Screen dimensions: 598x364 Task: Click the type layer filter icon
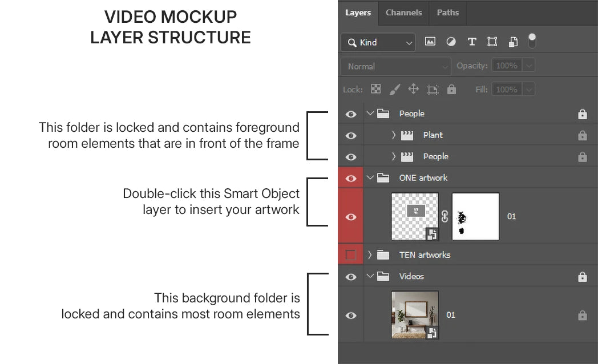(471, 42)
